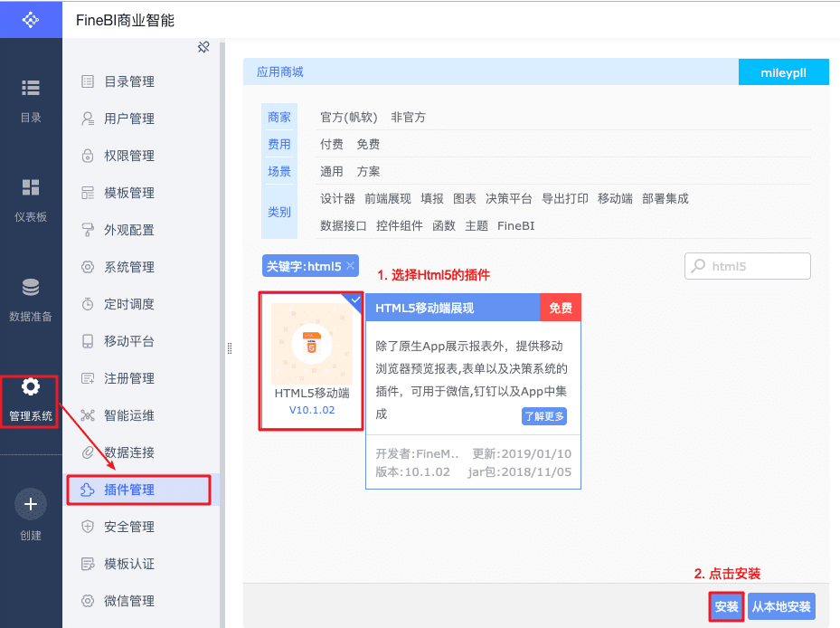Screen dimensions: 840x628
Task: Filter by 官方(帆软) merchant
Action: tap(349, 118)
